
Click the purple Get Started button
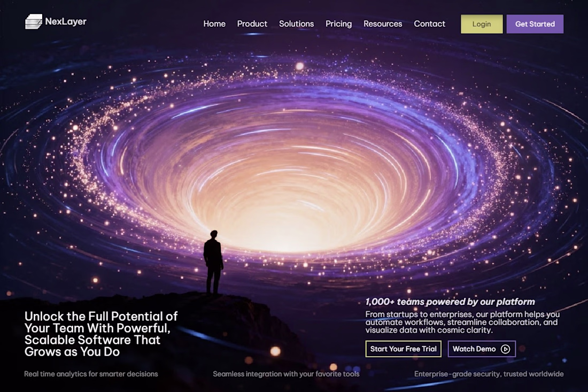click(x=535, y=24)
